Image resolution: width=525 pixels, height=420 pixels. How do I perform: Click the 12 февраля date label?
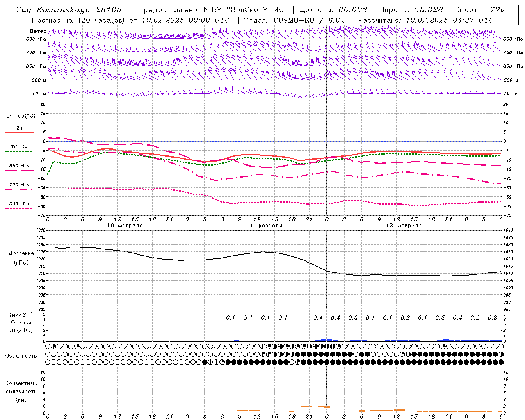404,226
